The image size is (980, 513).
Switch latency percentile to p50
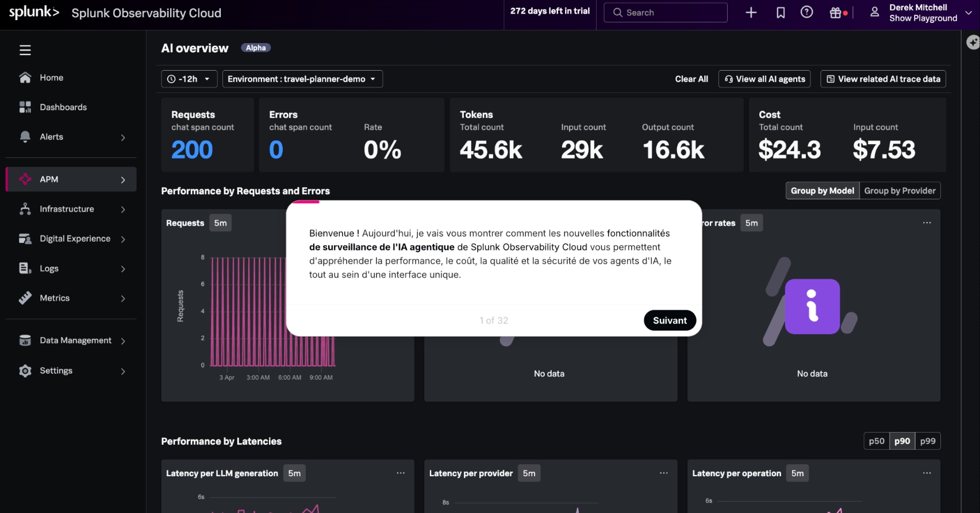(x=877, y=441)
